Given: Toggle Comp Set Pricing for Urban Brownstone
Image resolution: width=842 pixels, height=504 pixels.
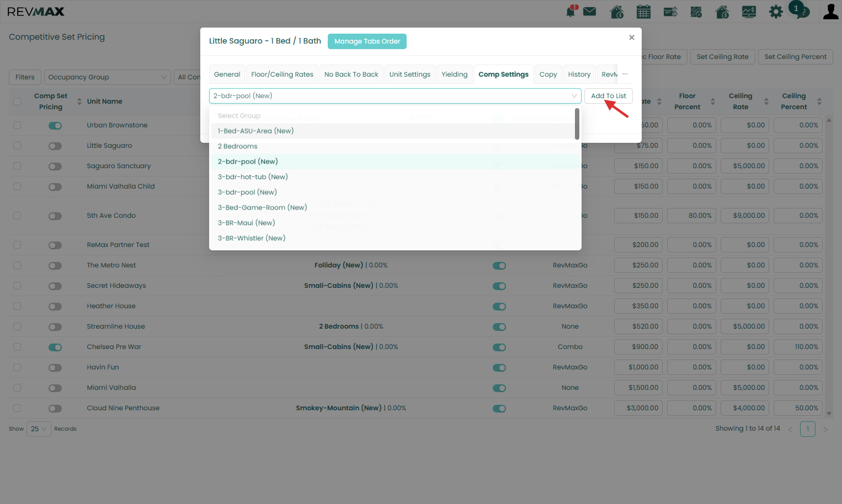Looking at the screenshot, I should point(55,126).
